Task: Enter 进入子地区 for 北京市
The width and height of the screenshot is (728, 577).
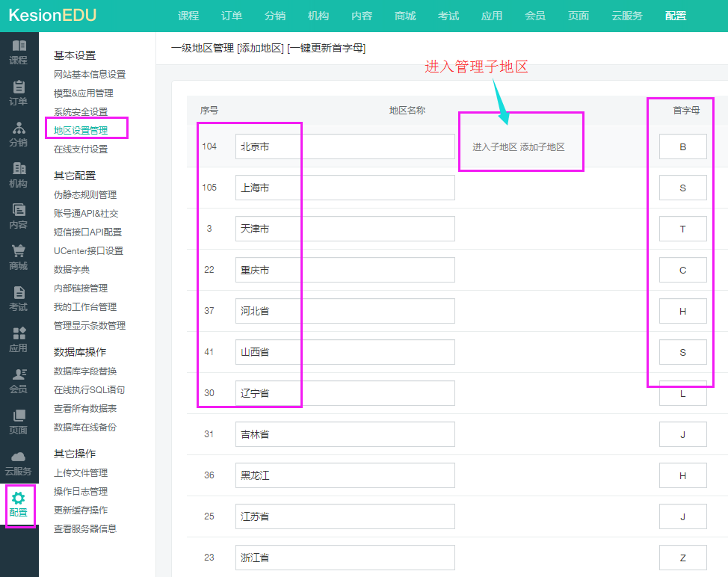Action: (494, 147)
